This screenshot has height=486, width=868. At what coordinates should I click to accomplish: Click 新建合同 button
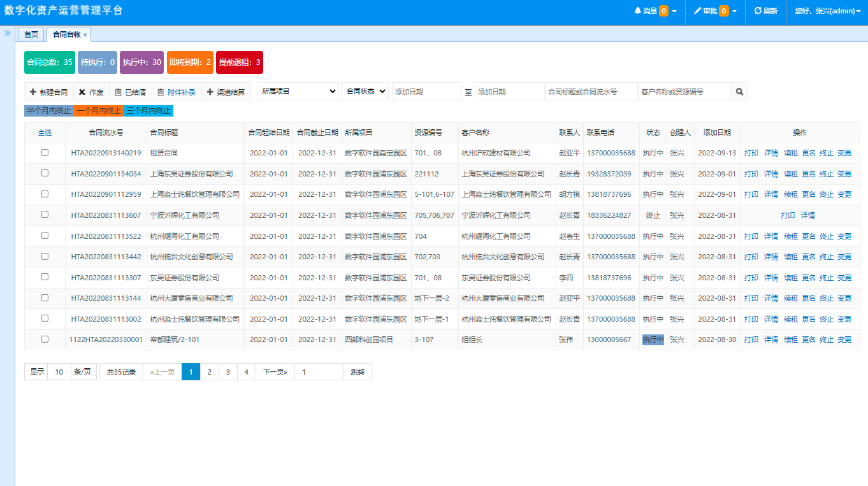pos(48,92)
